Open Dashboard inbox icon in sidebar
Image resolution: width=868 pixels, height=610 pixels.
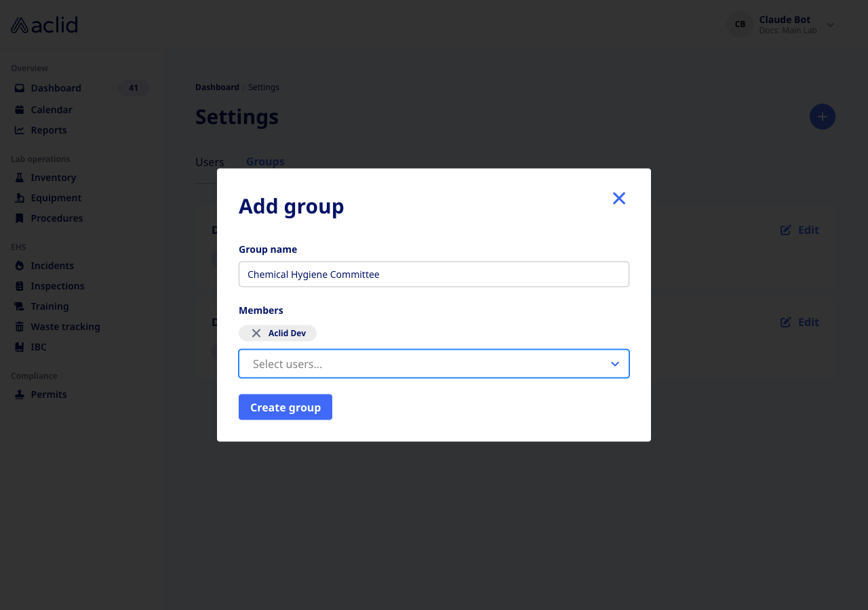pyautogui.click(x=20, y=88)
